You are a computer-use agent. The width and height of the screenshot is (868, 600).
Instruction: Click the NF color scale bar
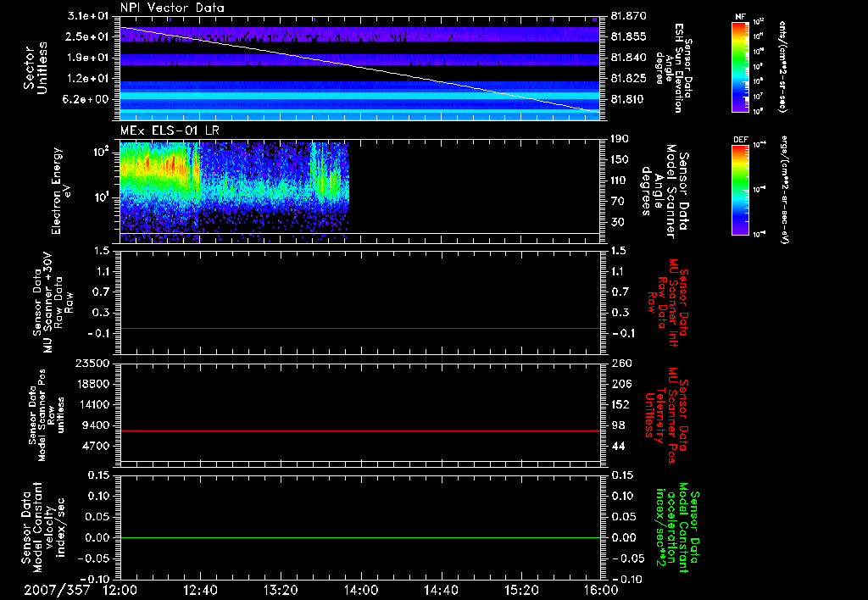click(x=740, y=68)
